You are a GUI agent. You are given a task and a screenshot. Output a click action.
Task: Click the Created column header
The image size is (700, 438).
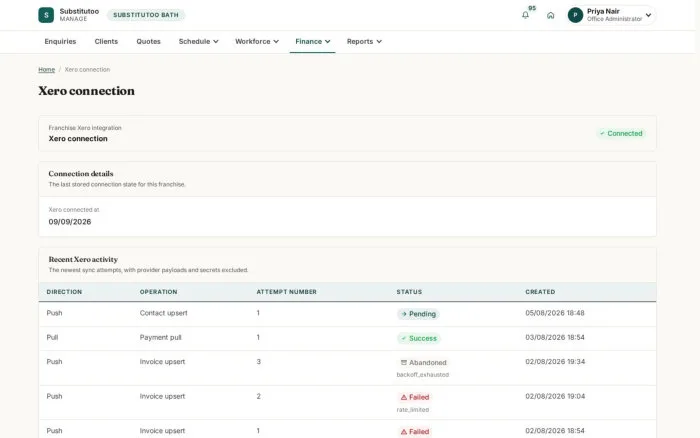point(540,292)
